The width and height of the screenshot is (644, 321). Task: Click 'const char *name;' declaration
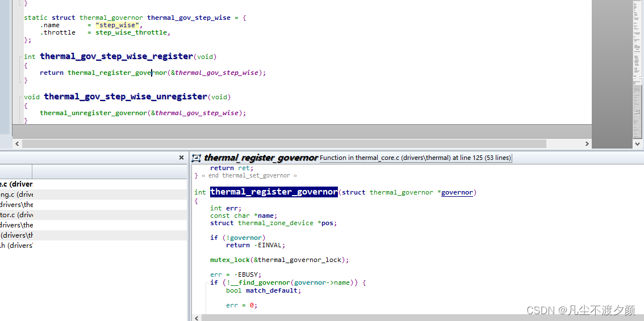(244, 216)
